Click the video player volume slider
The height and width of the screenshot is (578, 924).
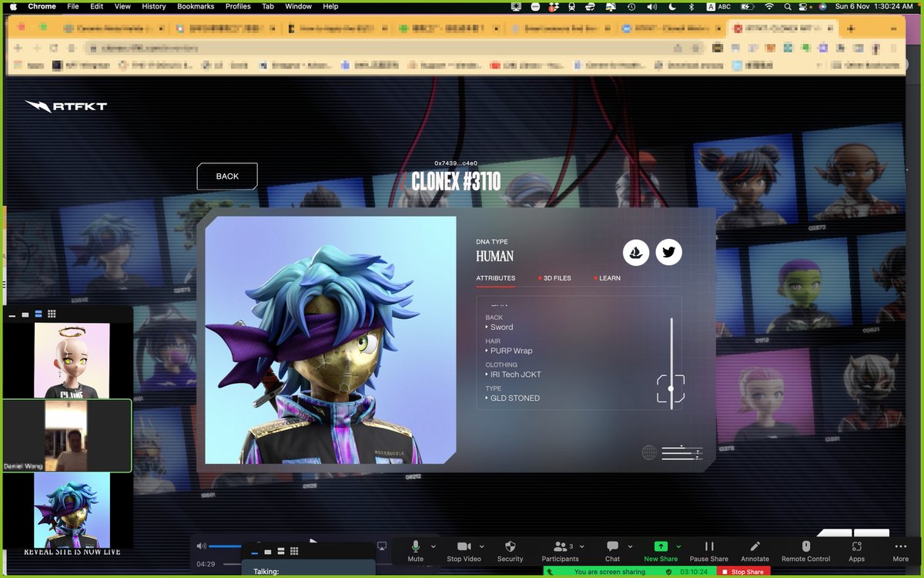click(226, 546)
